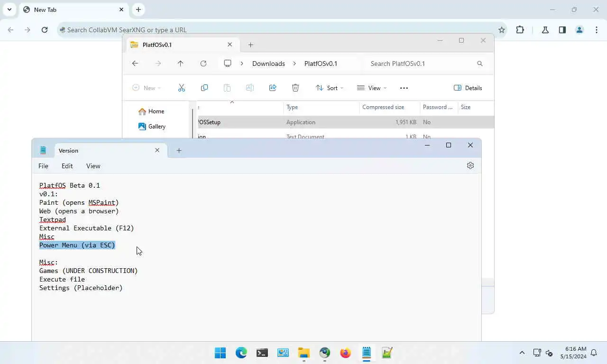Open Chrome Labs flask icon

click(x=545, y=29)
